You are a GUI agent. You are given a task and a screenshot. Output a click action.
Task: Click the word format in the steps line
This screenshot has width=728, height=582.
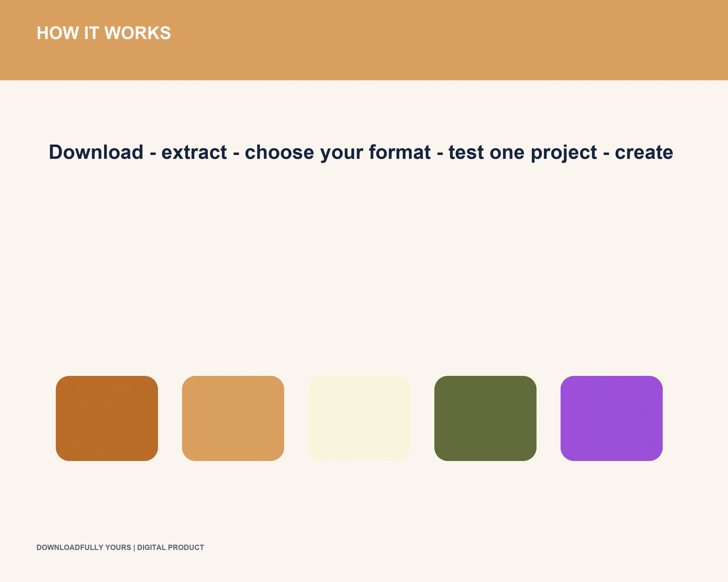tap(400, 152)
